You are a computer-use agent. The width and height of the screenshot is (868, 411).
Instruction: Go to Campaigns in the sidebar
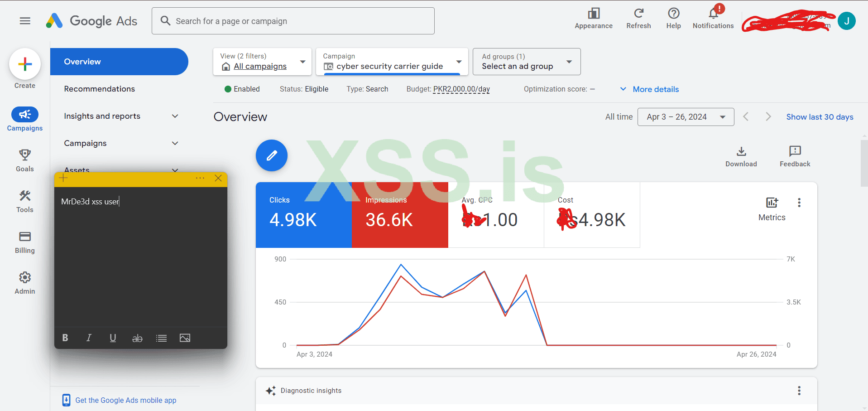(x=25, y=119)
